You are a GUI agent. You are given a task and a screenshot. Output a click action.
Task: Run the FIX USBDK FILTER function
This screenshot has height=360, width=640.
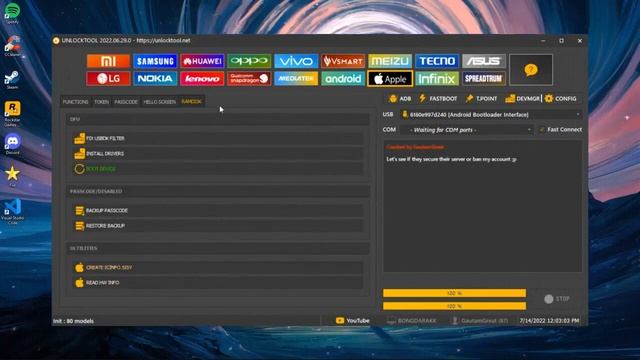tap(218, 138)
